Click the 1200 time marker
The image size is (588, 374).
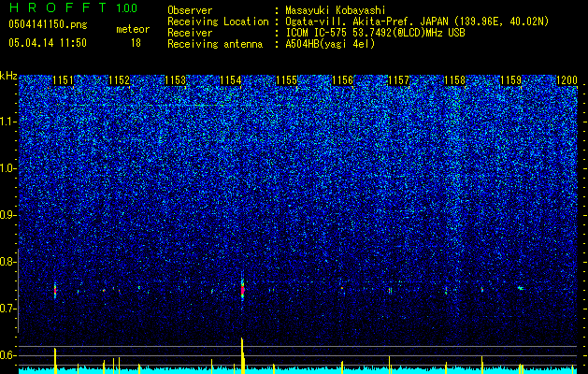[566, 79]
